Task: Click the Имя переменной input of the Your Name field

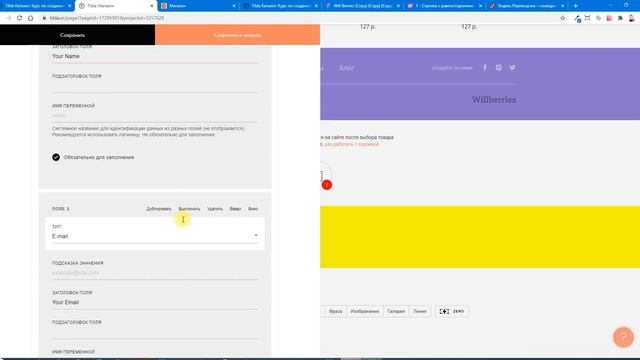Action: pyautogui.click(x=155, y=116)
